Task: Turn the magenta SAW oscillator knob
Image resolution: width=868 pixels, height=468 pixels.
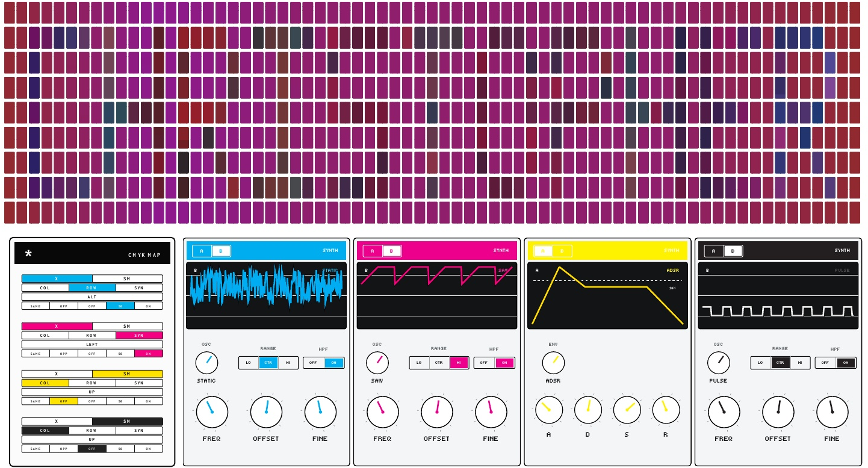Action: (x=377, y=362)
